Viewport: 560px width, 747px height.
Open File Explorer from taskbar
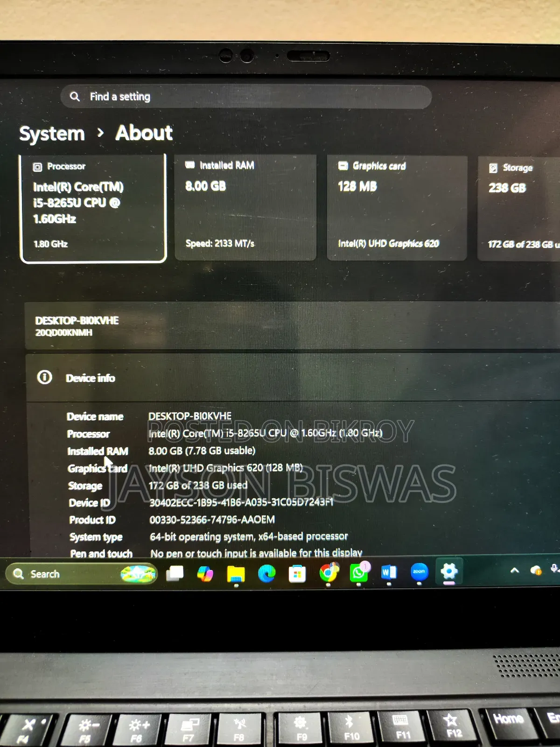pos(236,574)
